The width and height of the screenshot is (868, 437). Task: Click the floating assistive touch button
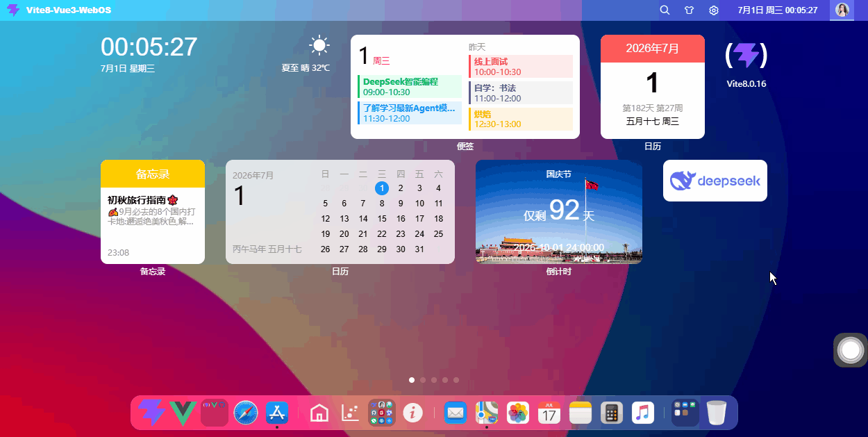(x=850, y=350)
